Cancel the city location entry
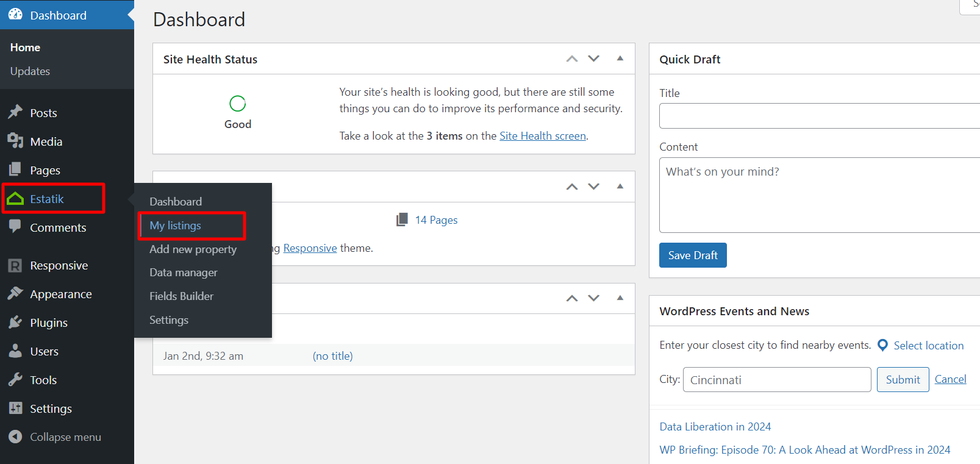Screen dimensions: 980x464 951,379
